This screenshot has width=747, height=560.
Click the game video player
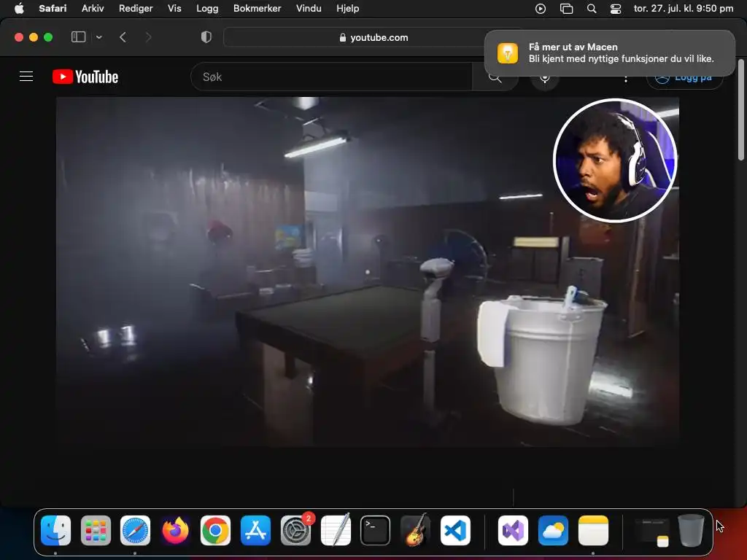point(368,272)
